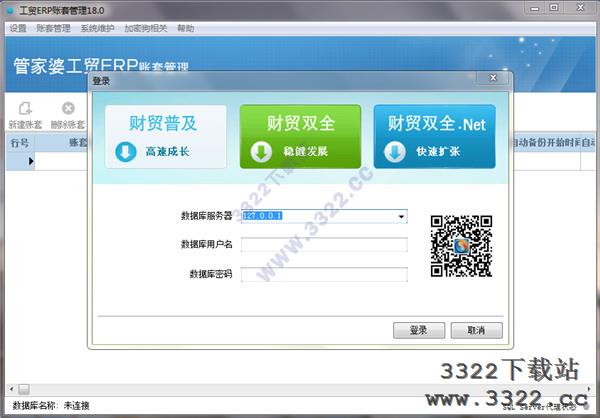Click the 取消 button
The image size is (600, 418).
click(477, 330)
